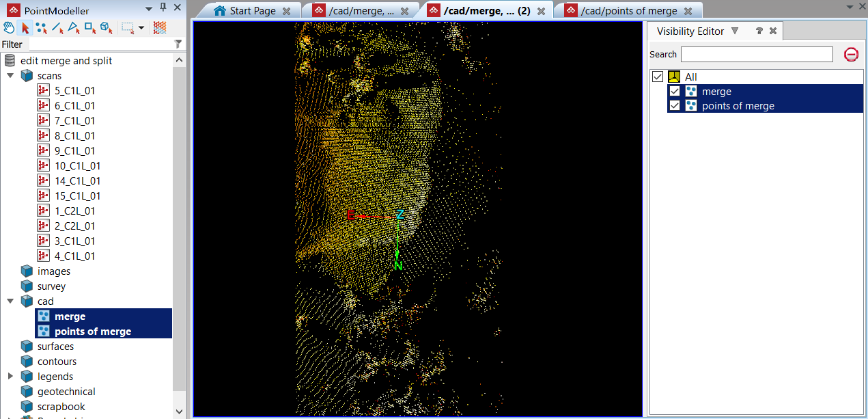Select the 'edit merge and split' database
Viewport: 868px width, 419px height.
click(x=66, y=61)
